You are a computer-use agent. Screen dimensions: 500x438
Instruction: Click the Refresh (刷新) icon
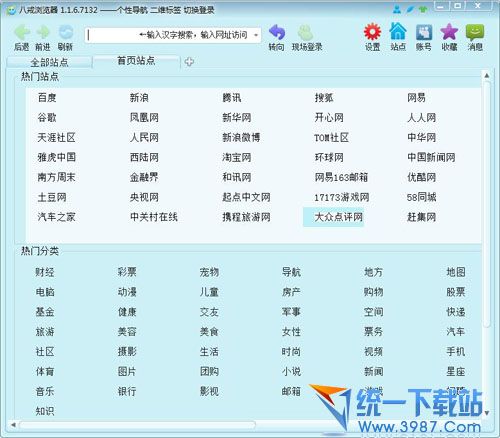(x=66, y=32)
